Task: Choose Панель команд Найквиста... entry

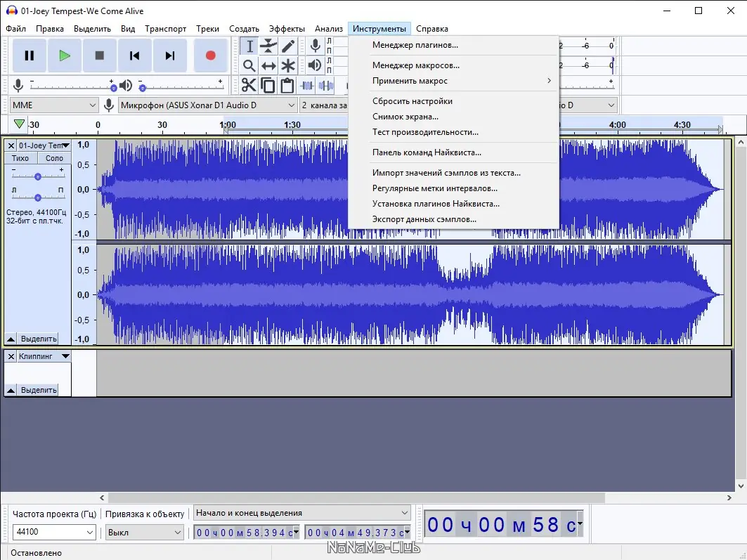Action: [x=453, y=152]
